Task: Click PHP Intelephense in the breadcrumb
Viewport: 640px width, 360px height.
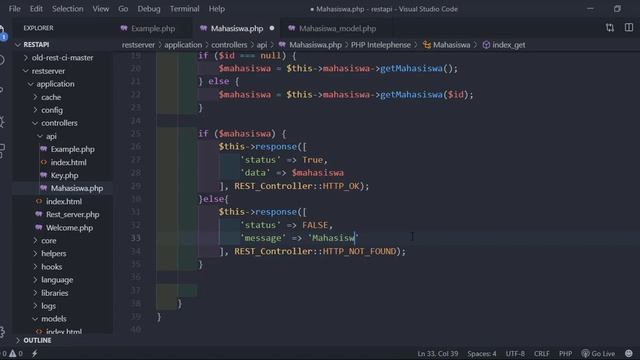Action: coord(381,45)
